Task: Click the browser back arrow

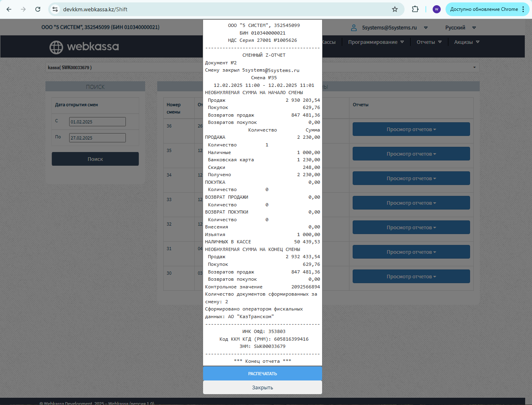Action: (9, 9)
